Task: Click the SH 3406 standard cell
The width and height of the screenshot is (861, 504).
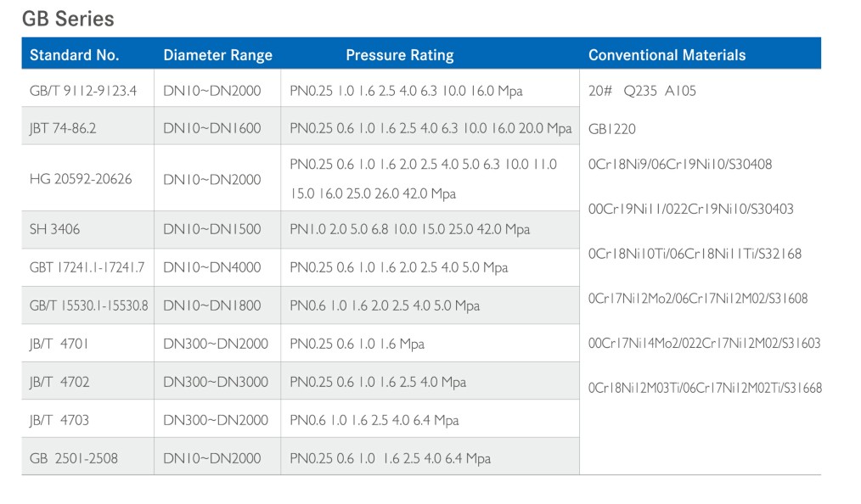Action: pyautogui.click(x=56, y=229)
